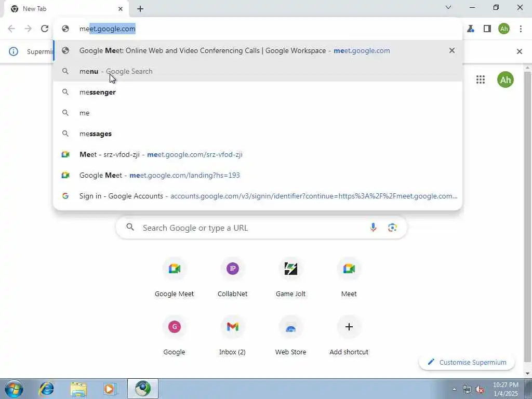This screenshot has width=532, height=399.
Task: Launch Internet Explorer from the taskbar
Action: 46,389
